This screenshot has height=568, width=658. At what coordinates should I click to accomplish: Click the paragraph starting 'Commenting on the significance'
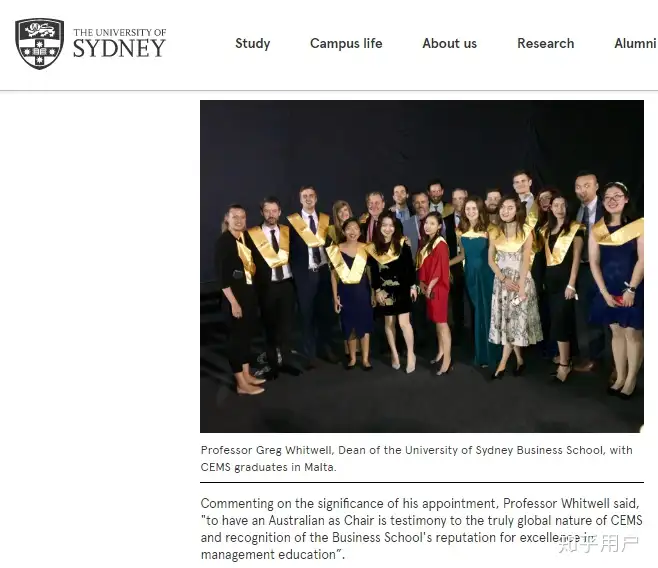click(x=421, y=529)
